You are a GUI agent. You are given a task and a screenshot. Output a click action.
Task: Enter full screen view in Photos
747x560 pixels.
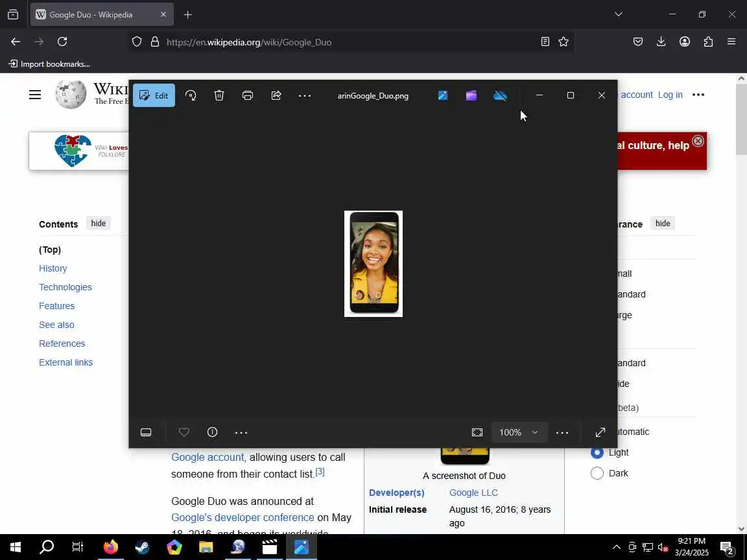tap(600, 432)
